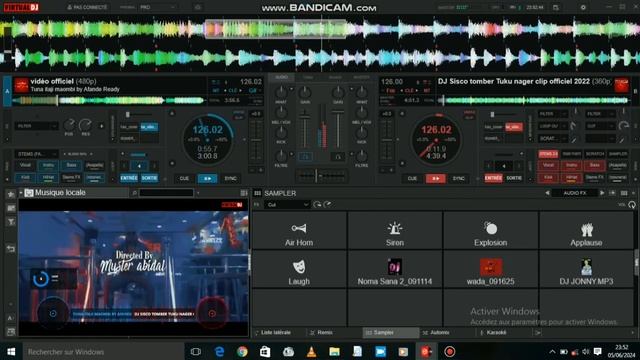Image resolution: width=640 pixels, height=360 pixels.
Task: Toggle the red Vocal stem pad on right deck
Action: click(x=548, y=165)
